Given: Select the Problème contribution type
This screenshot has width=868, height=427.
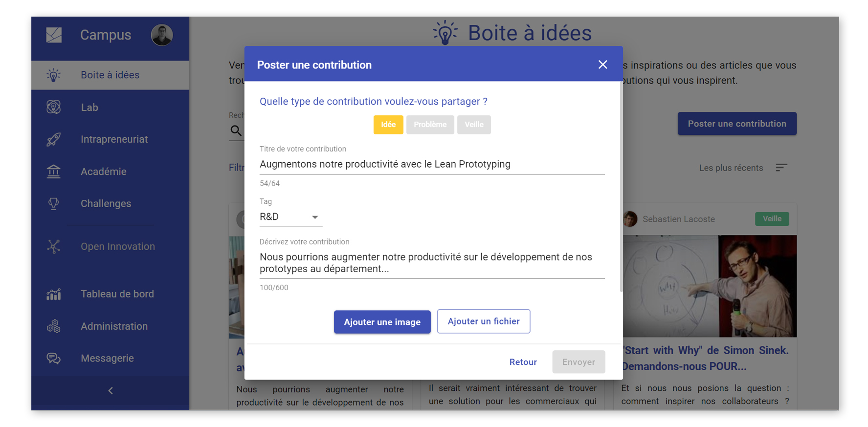Looking at the screenshot, I should 430,125.
